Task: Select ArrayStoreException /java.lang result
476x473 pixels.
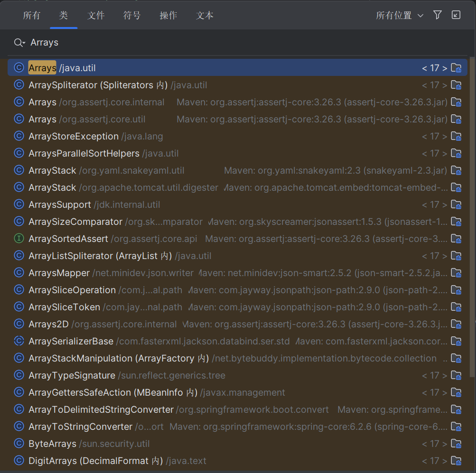Action: (x=237, y=136)
